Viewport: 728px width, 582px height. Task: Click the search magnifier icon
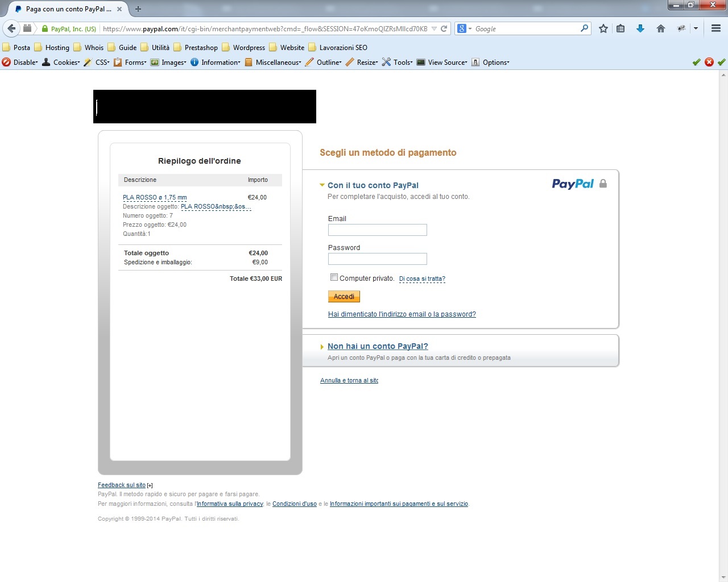(x=584, y=28)
